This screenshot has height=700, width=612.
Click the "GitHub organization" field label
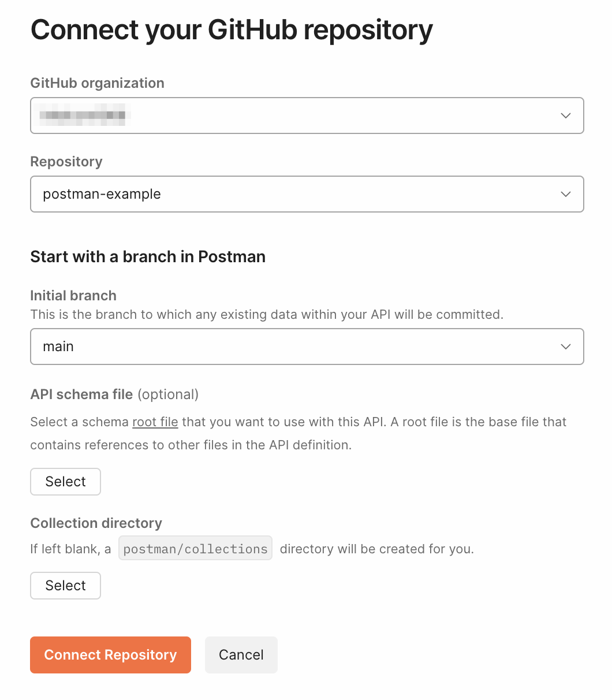97,83
